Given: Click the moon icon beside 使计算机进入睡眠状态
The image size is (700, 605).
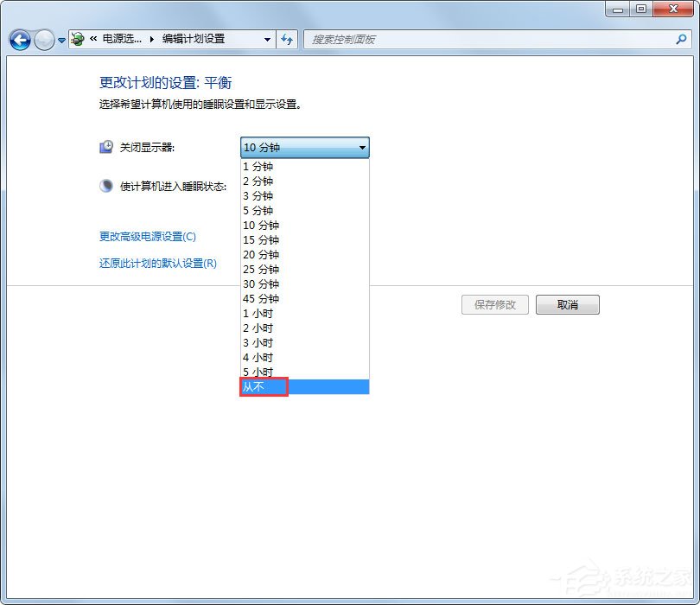Looking at the screenshot, I should [x=105, y=185].
